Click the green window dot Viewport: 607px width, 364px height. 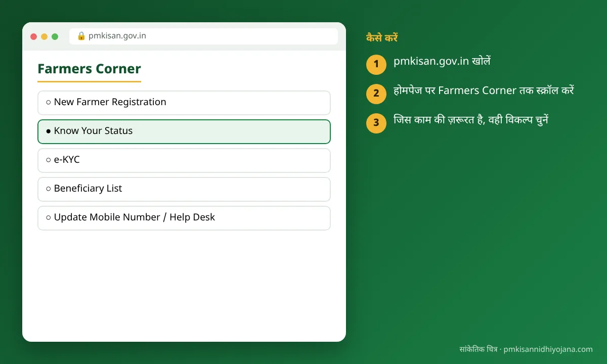55,36
